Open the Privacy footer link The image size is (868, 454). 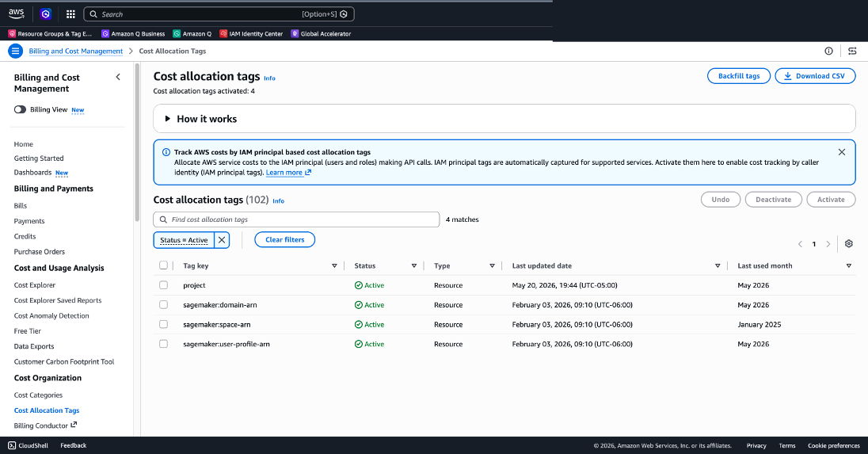coord(756,446)
